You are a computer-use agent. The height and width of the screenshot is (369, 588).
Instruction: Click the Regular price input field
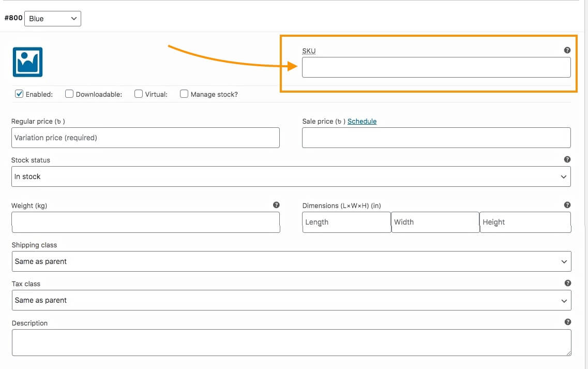click(x=145, y=138)
